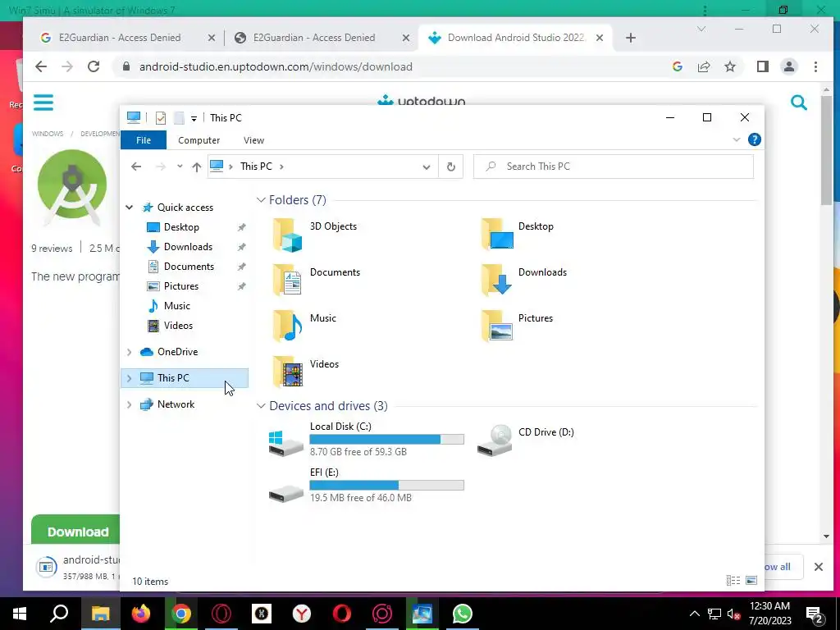The image size is (840, 630).
Task: Open the Documents folder in Folders section
Action: pos(316,281)
